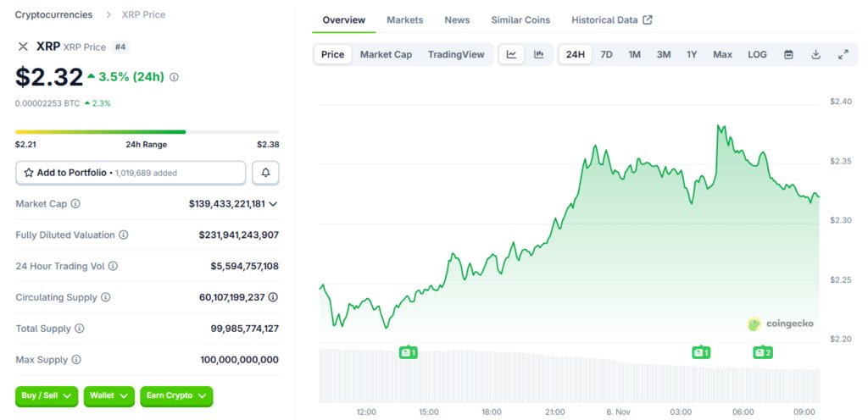
Task: Toggle LOG scale on chart
Action: click(x=757, y=54)
